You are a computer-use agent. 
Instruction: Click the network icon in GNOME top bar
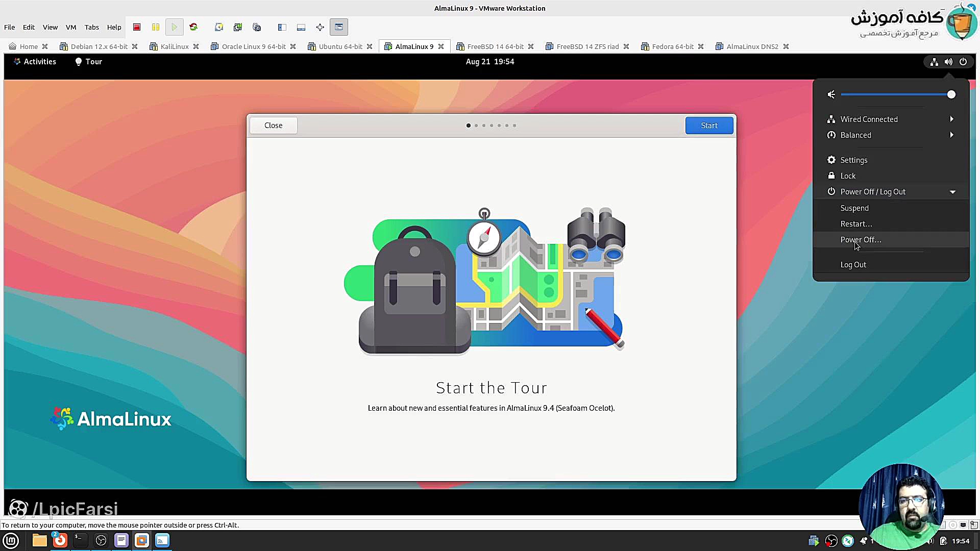coord(934,62)
